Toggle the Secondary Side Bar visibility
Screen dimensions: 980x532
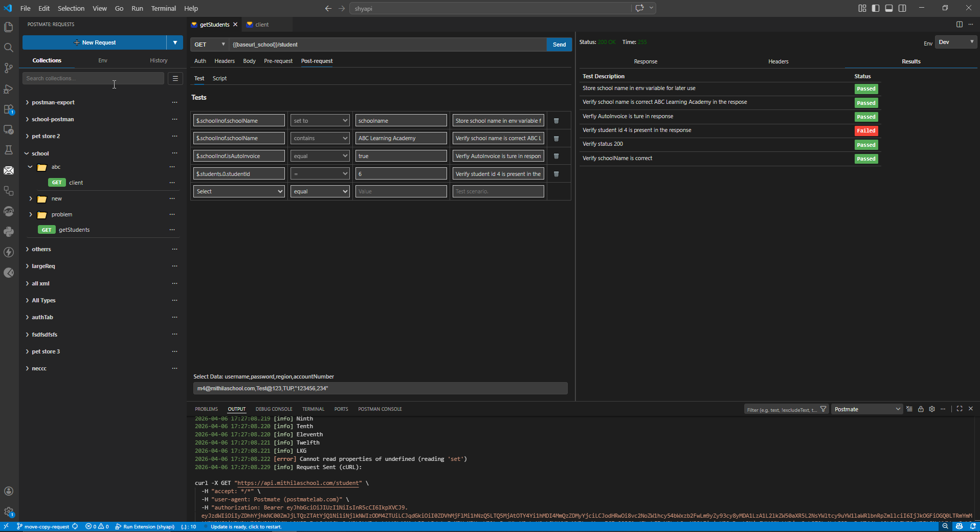coord(903,8)
